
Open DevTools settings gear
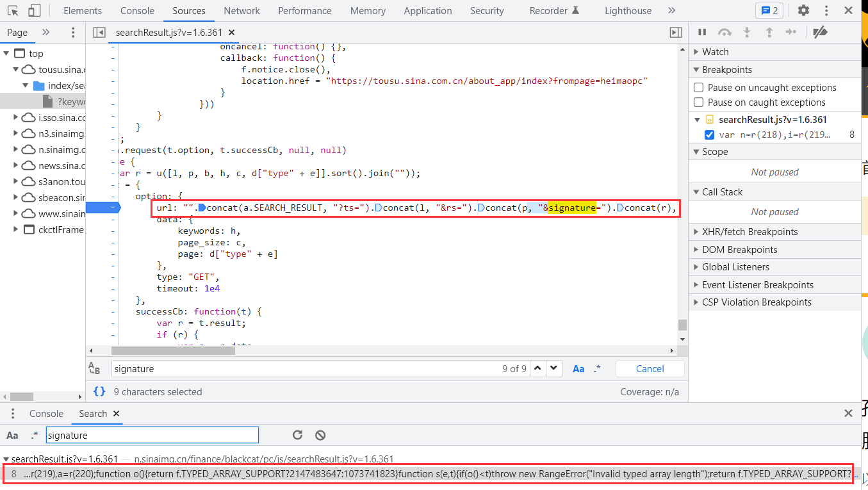point(803,10)
